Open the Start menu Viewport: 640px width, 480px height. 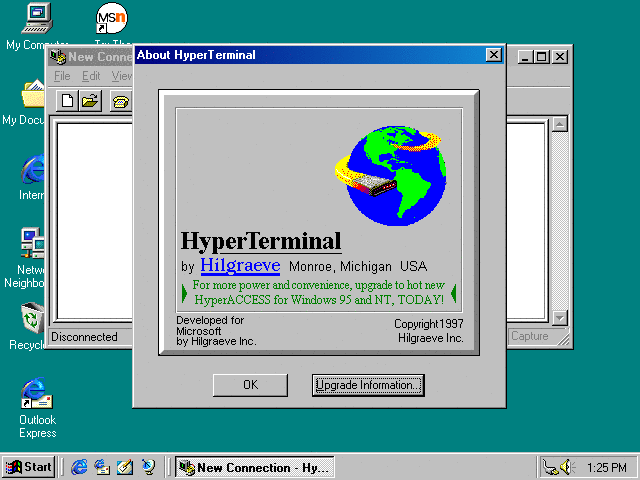click(29, 467)
